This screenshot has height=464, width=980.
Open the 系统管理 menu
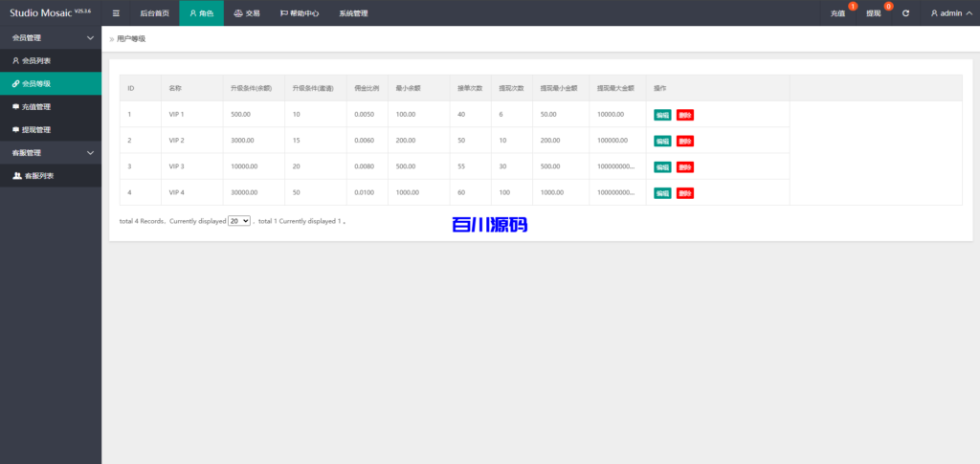coord(353,13)
